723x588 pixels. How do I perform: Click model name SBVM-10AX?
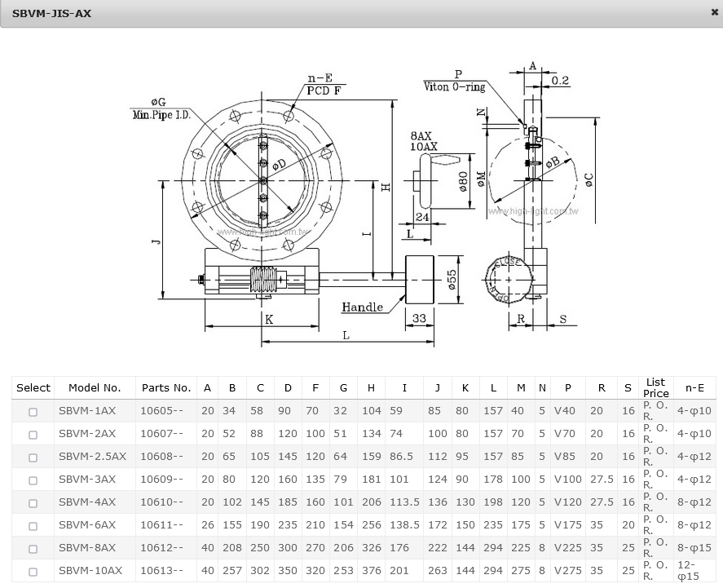(90, 571)
